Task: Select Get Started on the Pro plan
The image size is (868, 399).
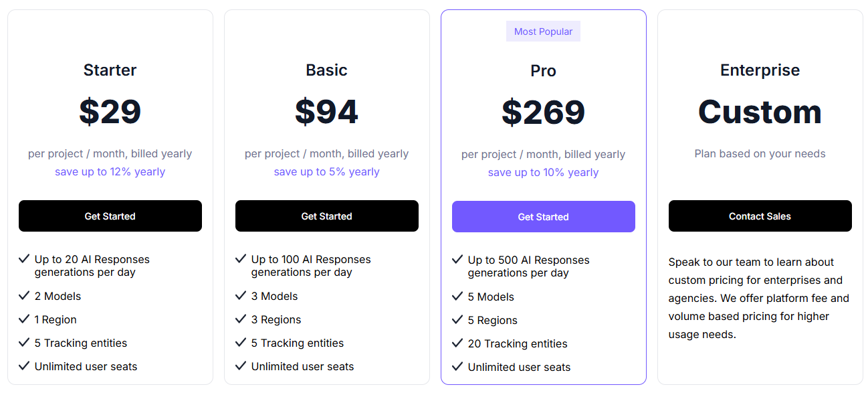Action: tap(543, 216)
